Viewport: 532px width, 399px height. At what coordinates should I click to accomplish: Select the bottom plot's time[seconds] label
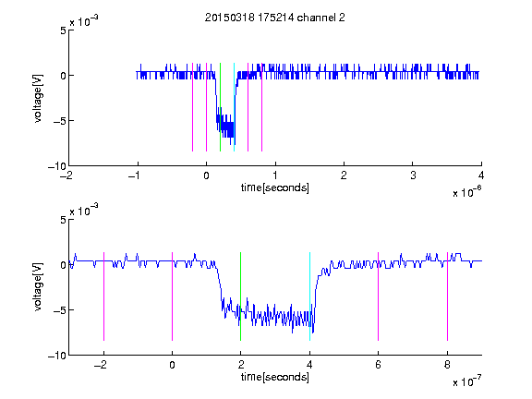[x=275, y=377]
